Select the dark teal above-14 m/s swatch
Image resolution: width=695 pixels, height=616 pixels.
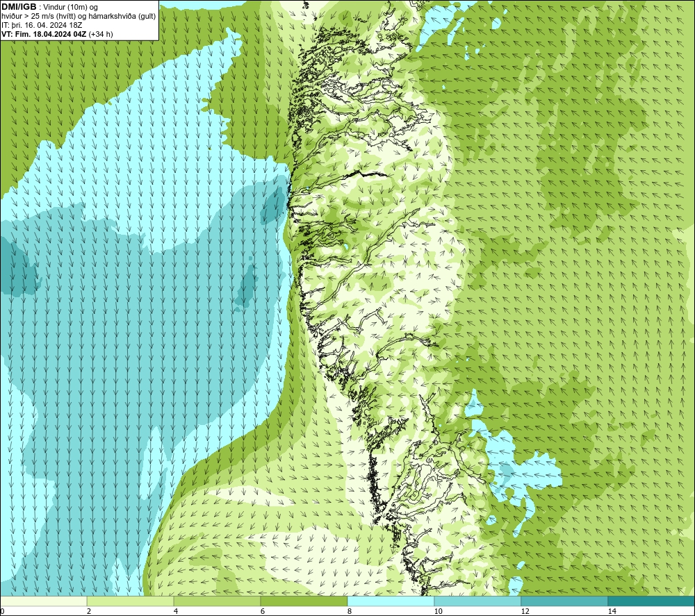652,601
